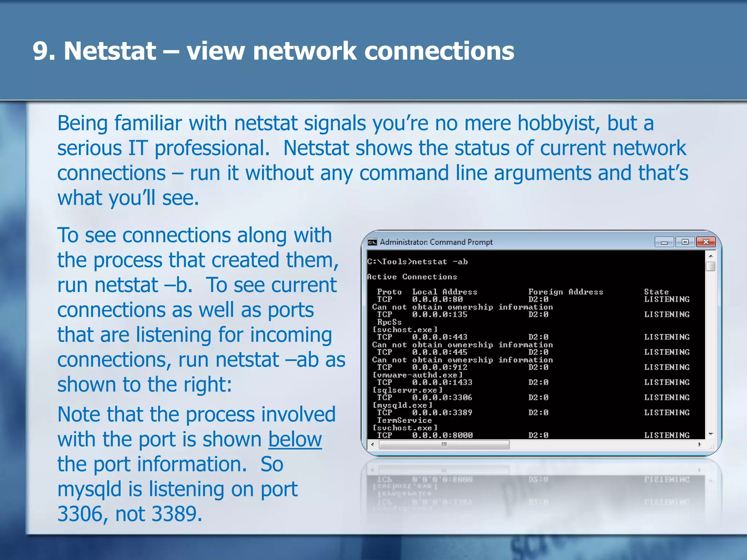Click the horizontal scrollbar left arrow
Screen dimensions: 747x560
click(x=372, y=444)
